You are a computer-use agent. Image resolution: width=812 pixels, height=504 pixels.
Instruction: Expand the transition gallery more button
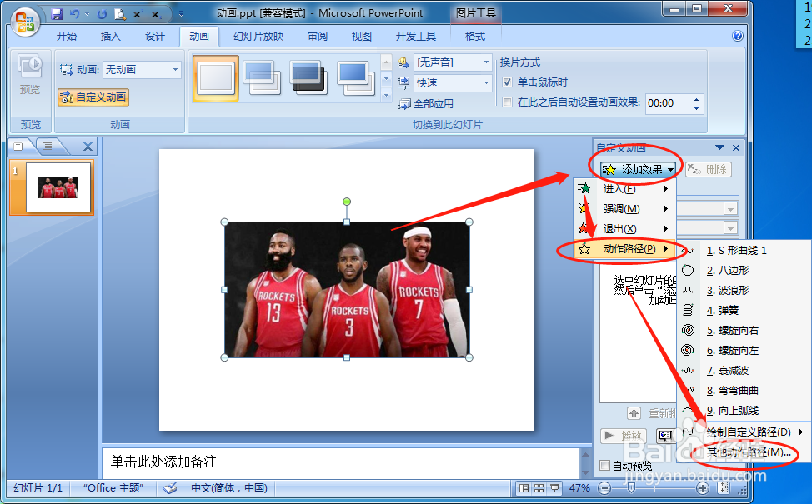[x=386, y=95]
